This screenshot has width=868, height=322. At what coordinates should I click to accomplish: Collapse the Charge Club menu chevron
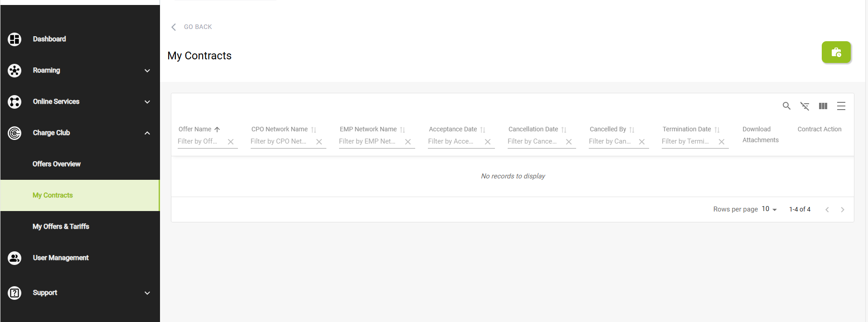(147, 133)
